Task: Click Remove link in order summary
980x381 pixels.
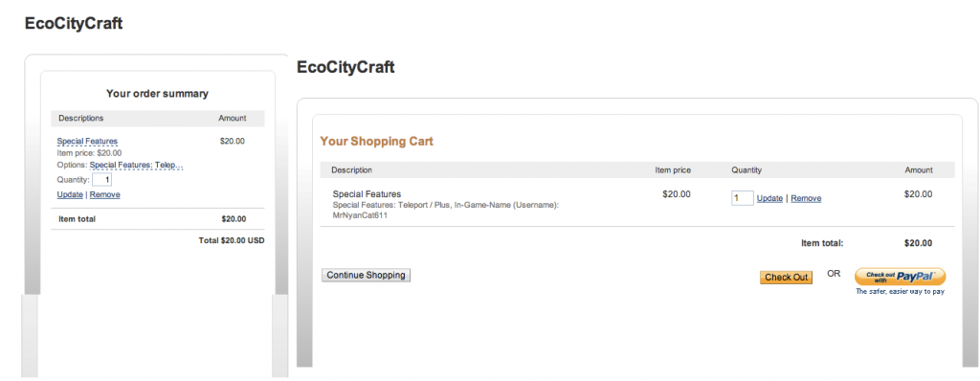Action: [x=105, y=194]
